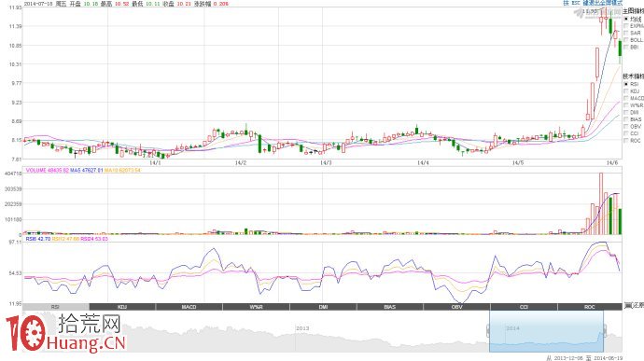Switch to the ROC tab below the chart

click(590, 307)
